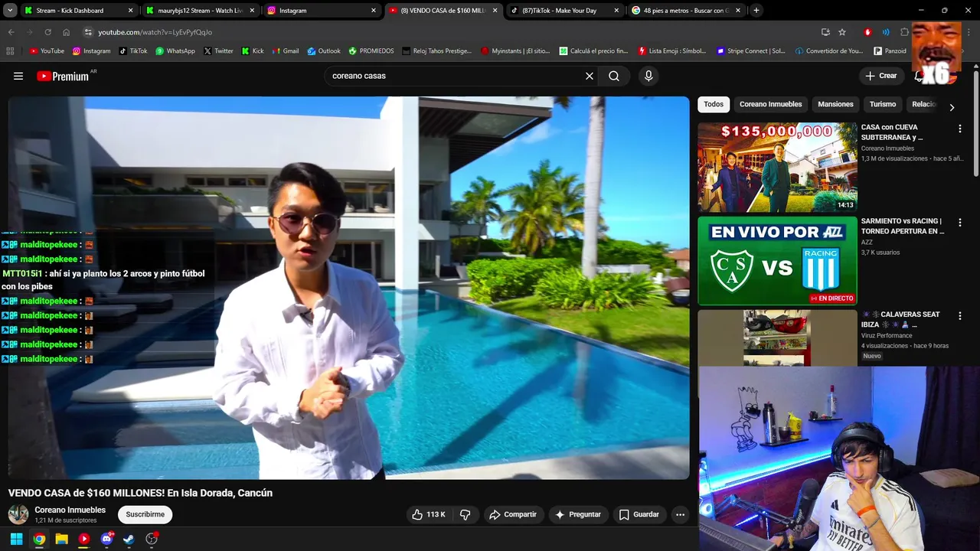
Task: Open more actions menu below video
Action: coord(680,514)
